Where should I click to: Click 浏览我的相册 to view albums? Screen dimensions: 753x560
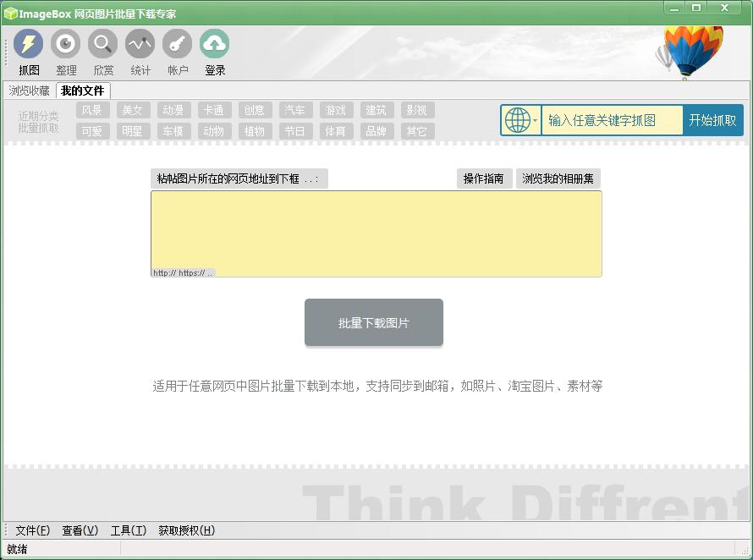pos(557,178)
